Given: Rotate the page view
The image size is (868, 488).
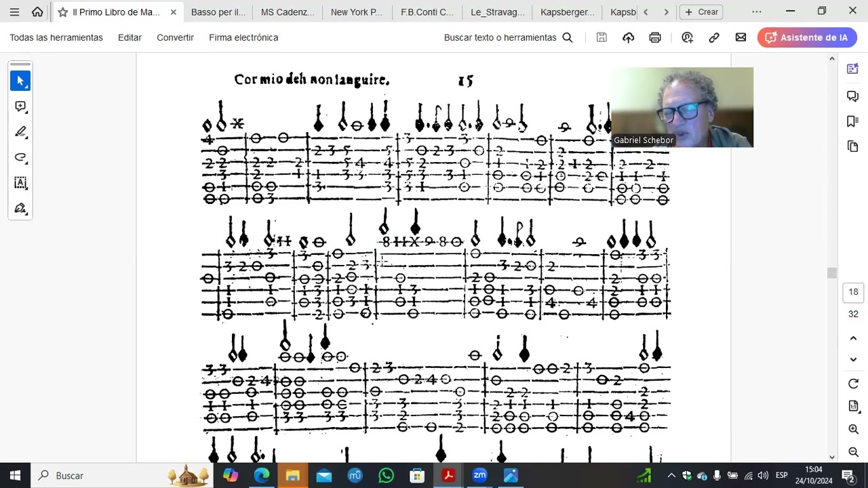Looking at the screenshot, I should [853, 384].
